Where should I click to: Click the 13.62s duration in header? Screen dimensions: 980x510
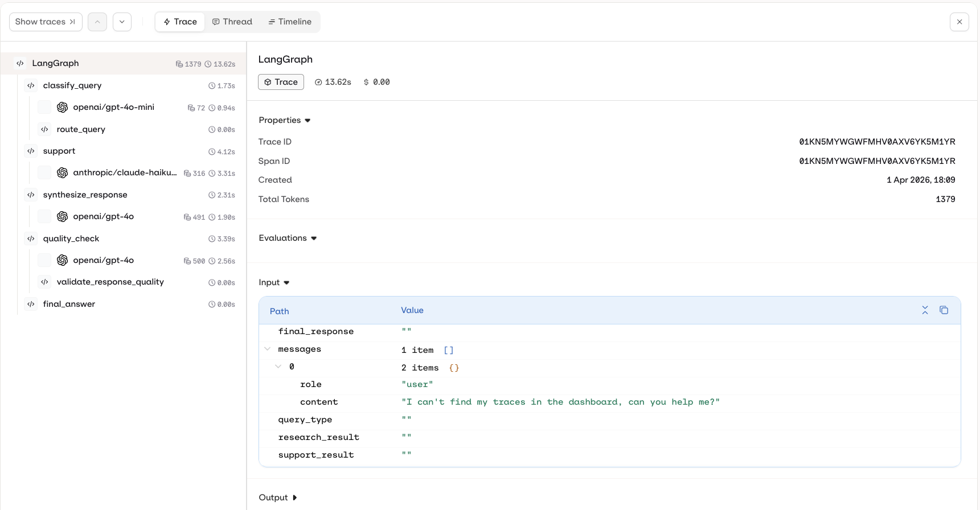(x=333, y=82)
